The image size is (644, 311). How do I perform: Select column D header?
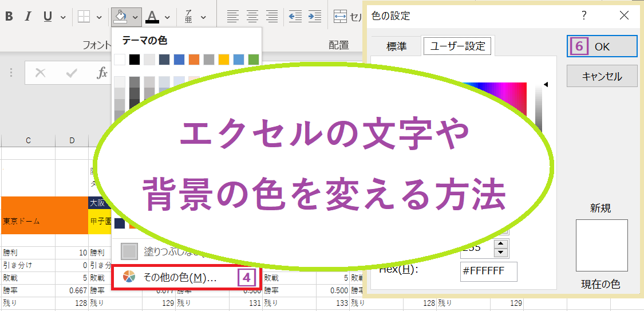click(x=72, y=140)
